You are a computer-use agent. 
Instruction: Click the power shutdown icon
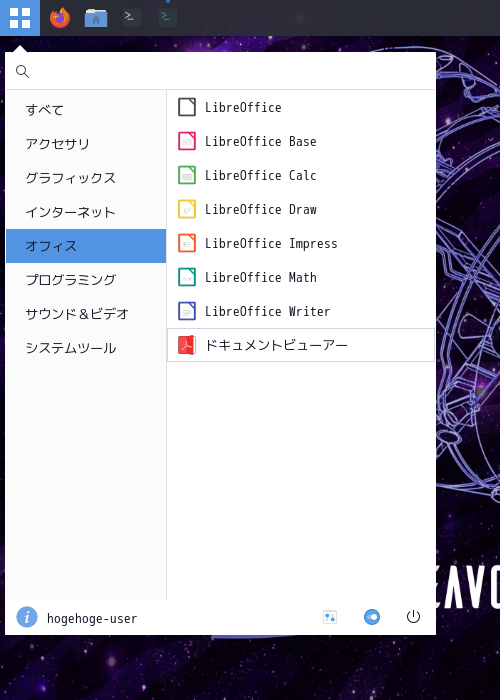pos(413,617)
